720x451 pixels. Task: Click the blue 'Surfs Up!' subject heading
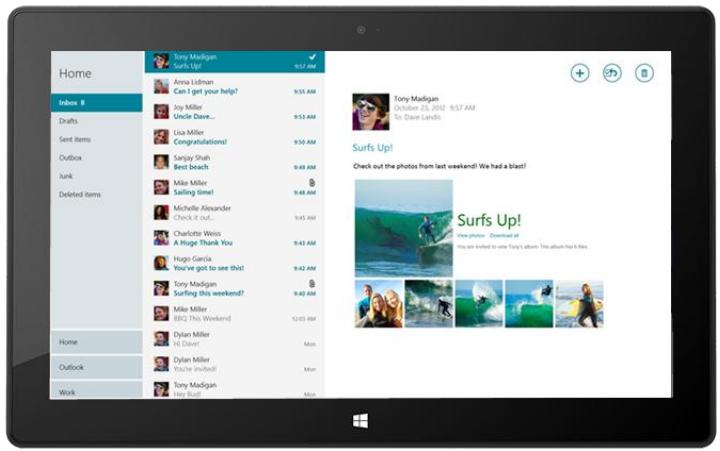point(372,148)
